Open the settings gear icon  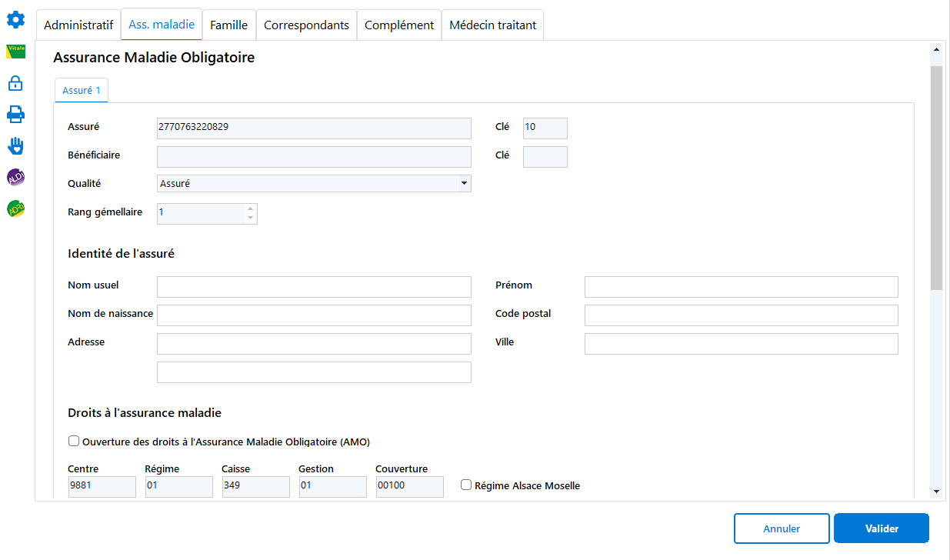[15, 19]
